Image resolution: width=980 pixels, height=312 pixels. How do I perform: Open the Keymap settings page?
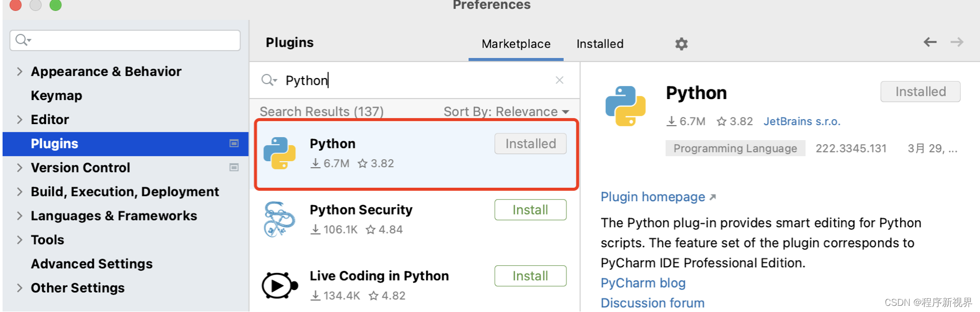pyautogui.click(x=56, y=95)
